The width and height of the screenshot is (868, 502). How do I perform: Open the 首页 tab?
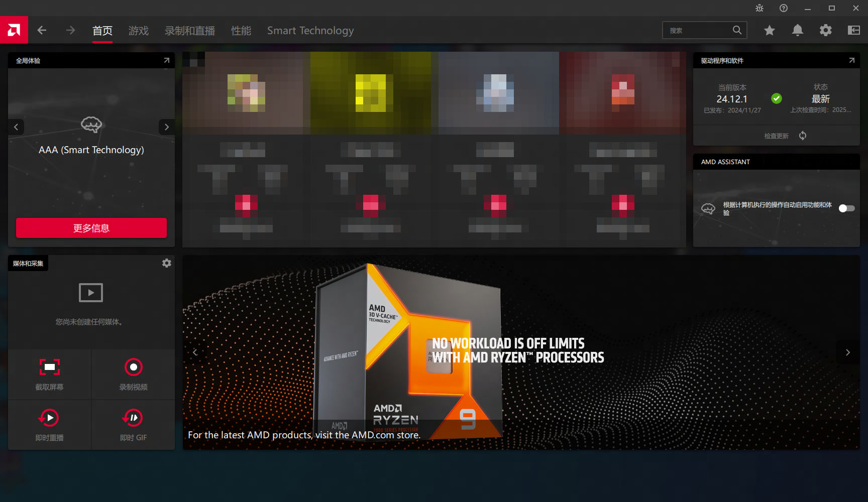click(102, 31)
